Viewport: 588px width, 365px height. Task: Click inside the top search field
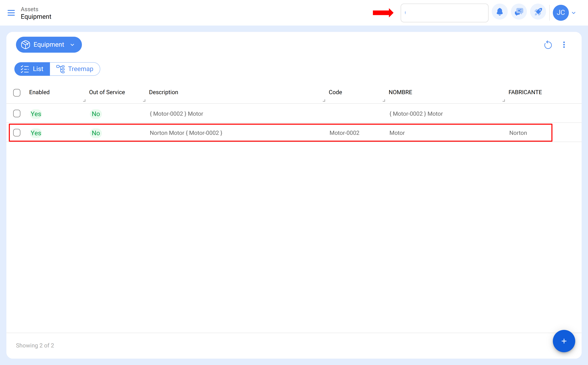pyautogui.click(x=444, y=13)
